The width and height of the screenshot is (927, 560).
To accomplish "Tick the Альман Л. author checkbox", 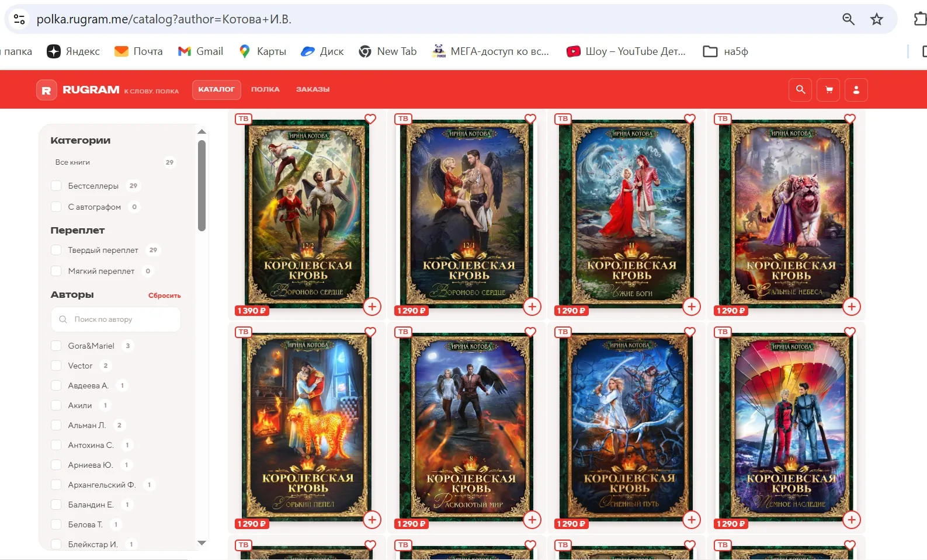I will click(56, 425).
